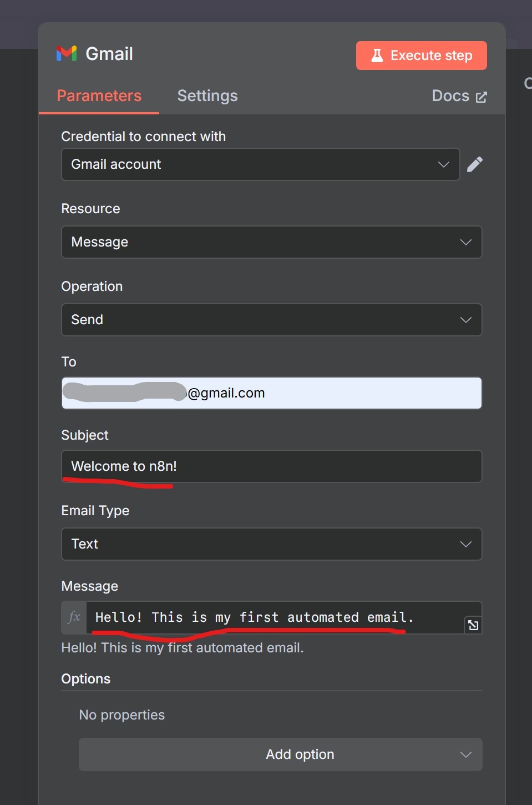Click inside the To recipient field
This screenshot has height=805, width=532.
(271, 393)
